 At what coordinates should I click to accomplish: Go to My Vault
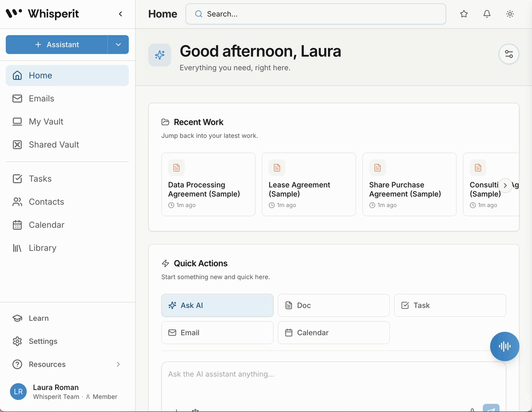[x=67, y=122]
